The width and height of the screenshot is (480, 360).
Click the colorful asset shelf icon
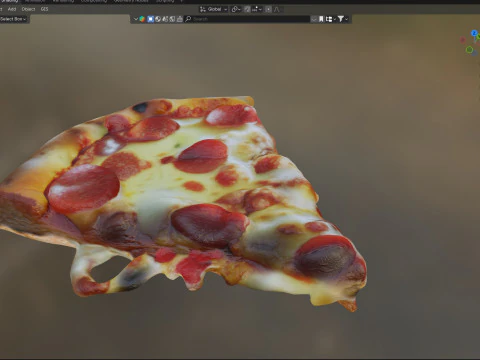tap(142, 19)
